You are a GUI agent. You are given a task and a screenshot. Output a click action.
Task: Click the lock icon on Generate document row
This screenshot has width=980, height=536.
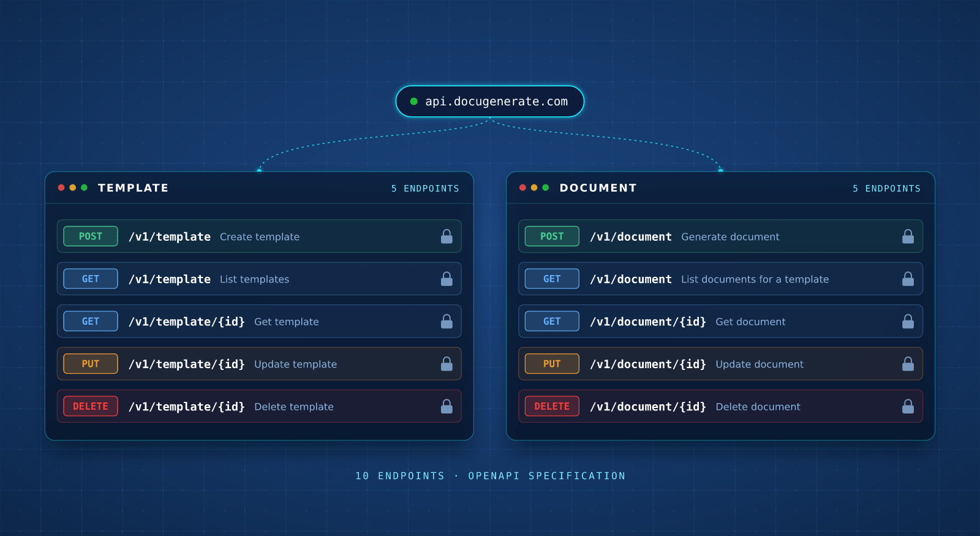(x=908, y=236)
